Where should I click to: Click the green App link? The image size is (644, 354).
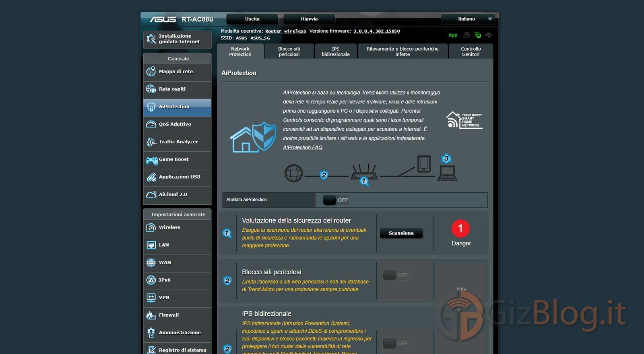click(453, 35)
